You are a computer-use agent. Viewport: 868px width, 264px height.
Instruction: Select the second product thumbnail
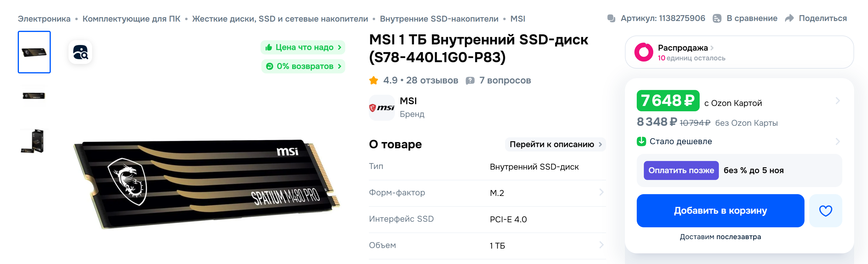point(34,96)
